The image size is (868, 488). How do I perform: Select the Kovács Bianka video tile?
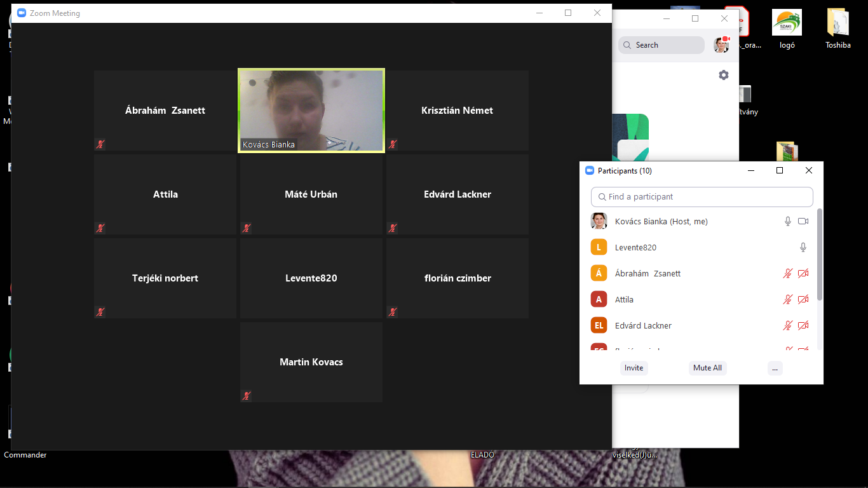(x=311, y=111)
